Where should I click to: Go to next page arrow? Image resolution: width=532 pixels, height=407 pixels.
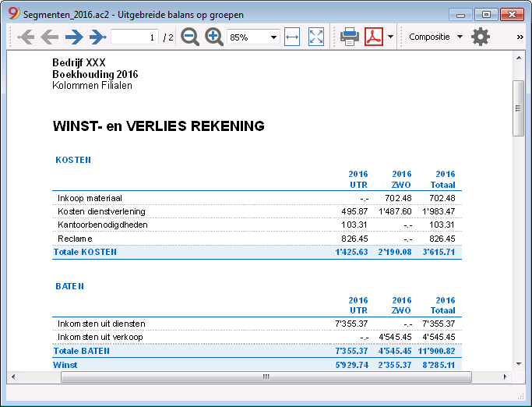(74, 37)
